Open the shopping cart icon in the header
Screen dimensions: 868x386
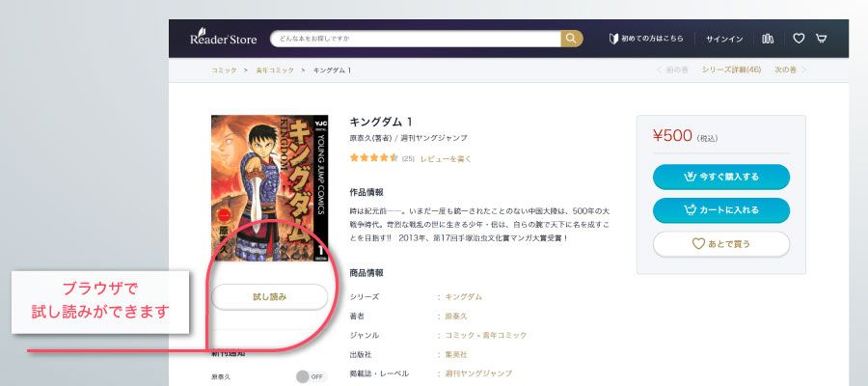tap(822, 39)
